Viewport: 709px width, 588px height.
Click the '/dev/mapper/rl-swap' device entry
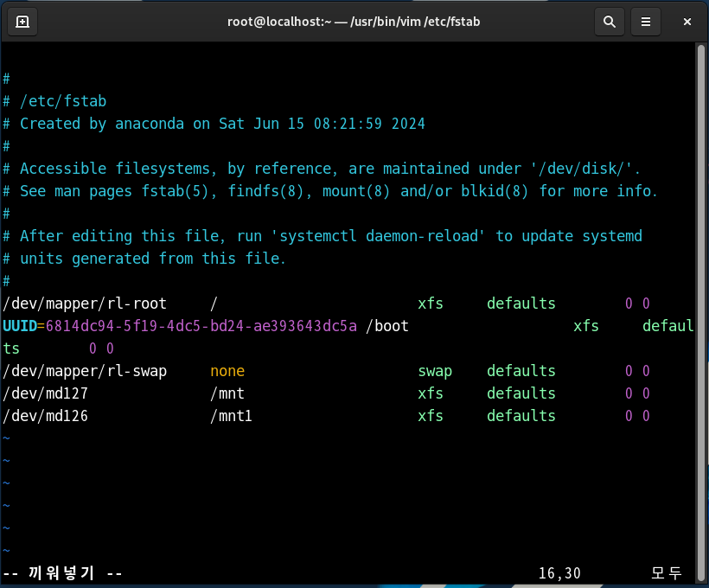(85, 371)
